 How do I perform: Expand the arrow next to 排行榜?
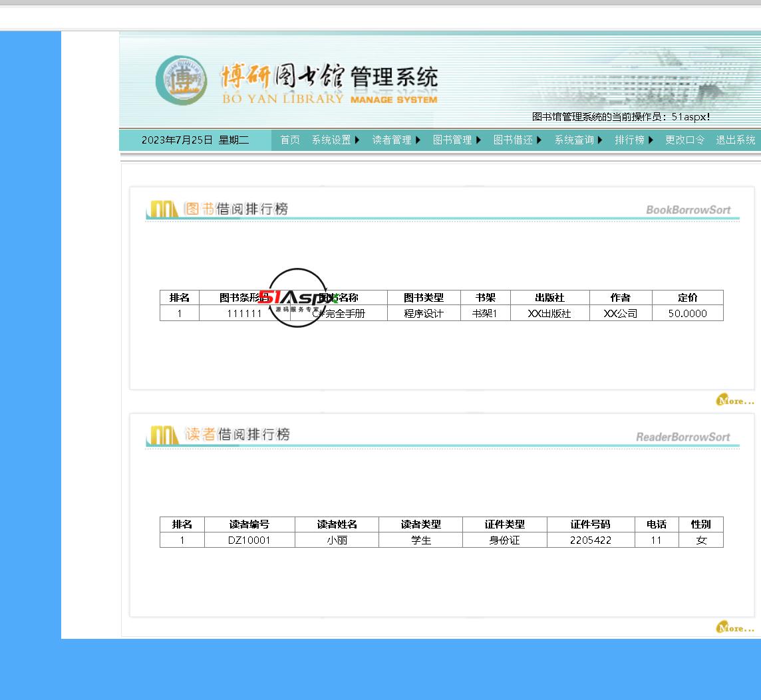tap(651, 140)
